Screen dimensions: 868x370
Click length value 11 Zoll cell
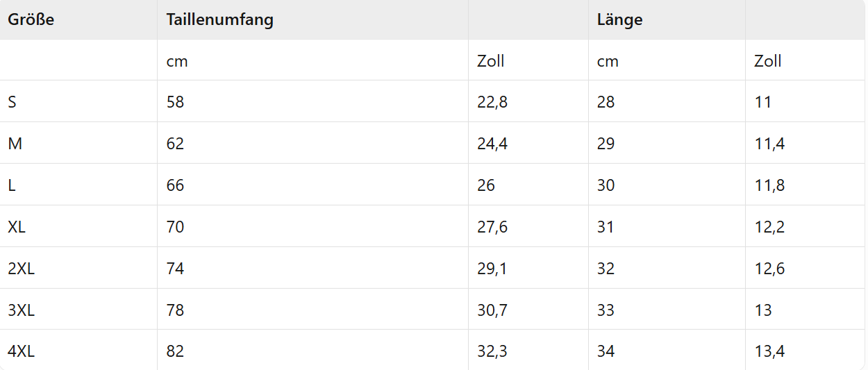762,102
